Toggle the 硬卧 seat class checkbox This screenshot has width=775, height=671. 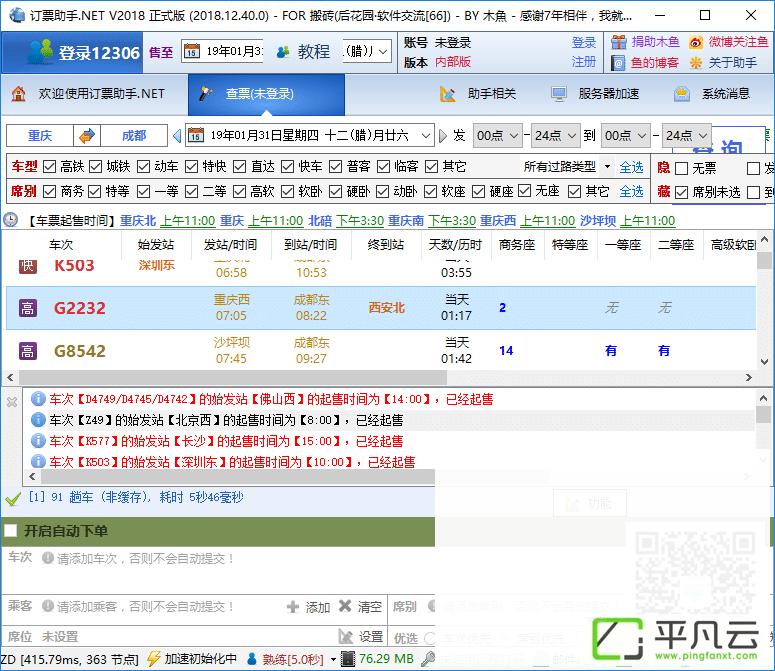coord(336,191)
